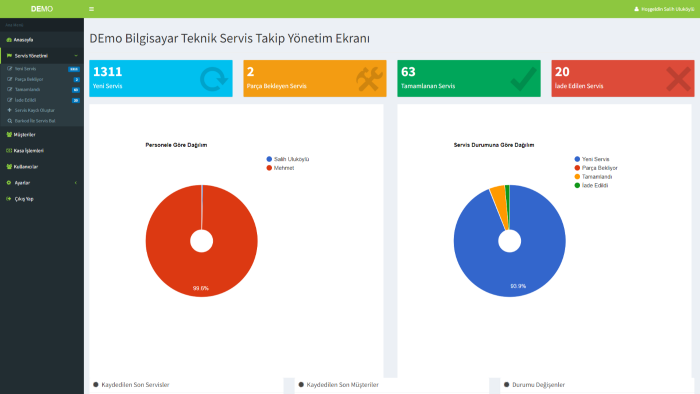Click the search icon for Barkod İle Servis Bul
700x394 pixels.
click(9, 121)
